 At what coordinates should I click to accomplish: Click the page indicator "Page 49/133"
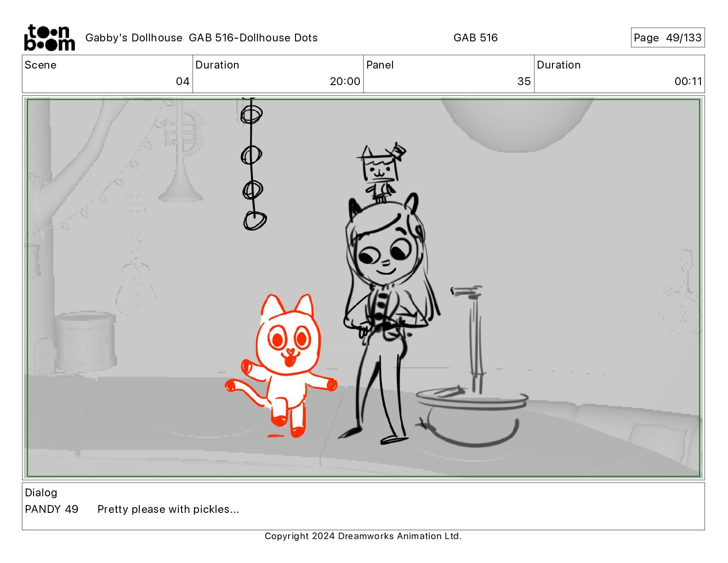pos(667,38)
